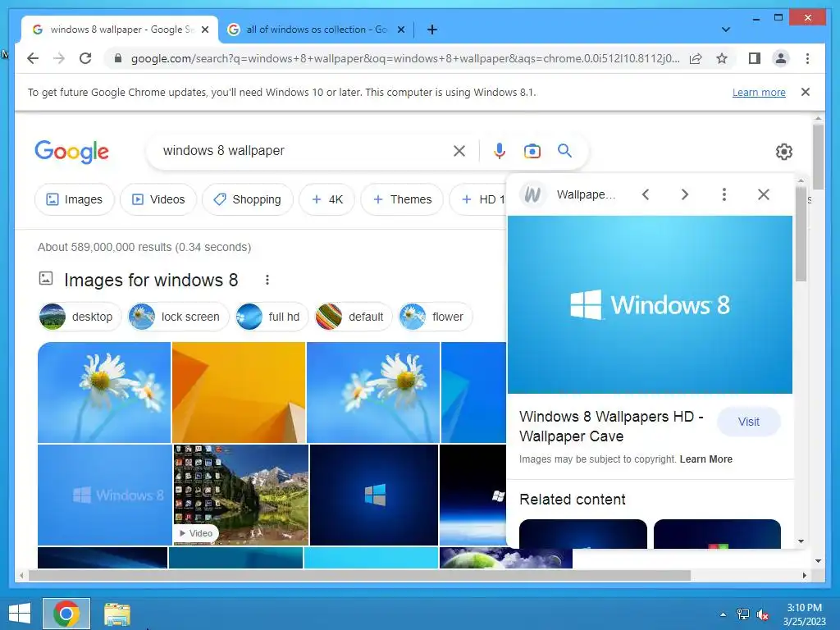840x630 pixels.
Task: Select the flower image chip
Action: 436,317
